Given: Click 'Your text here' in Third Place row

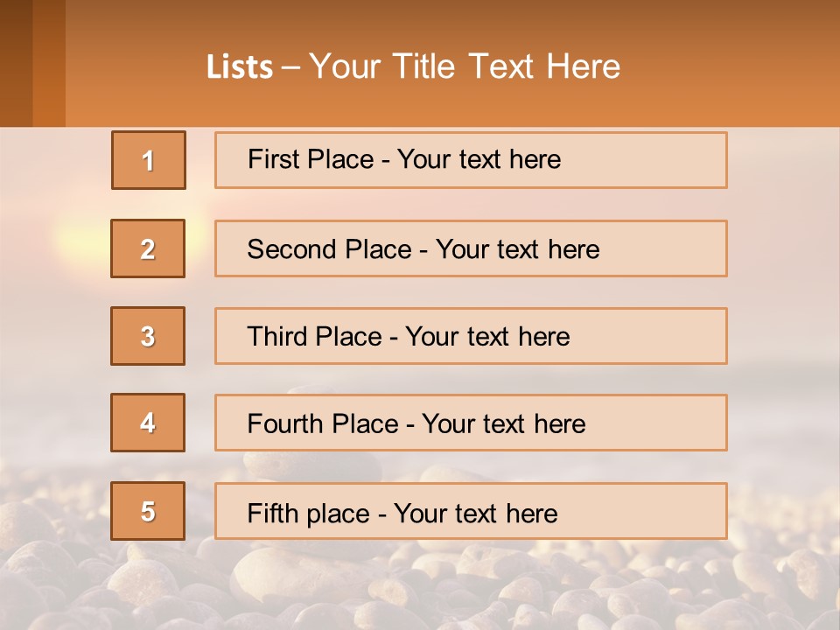Looking at the screenshot, I should 487,337.
